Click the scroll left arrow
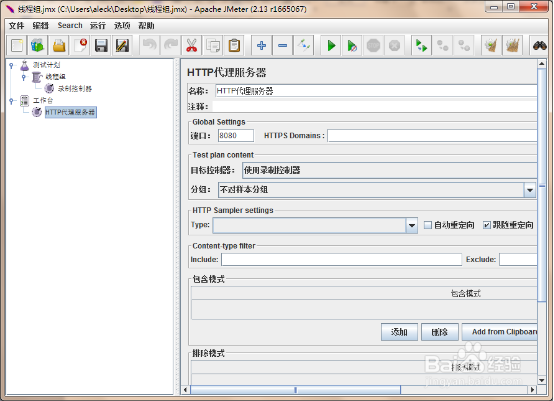This screenshot has width=554, height=401. [x=185, y=390]
